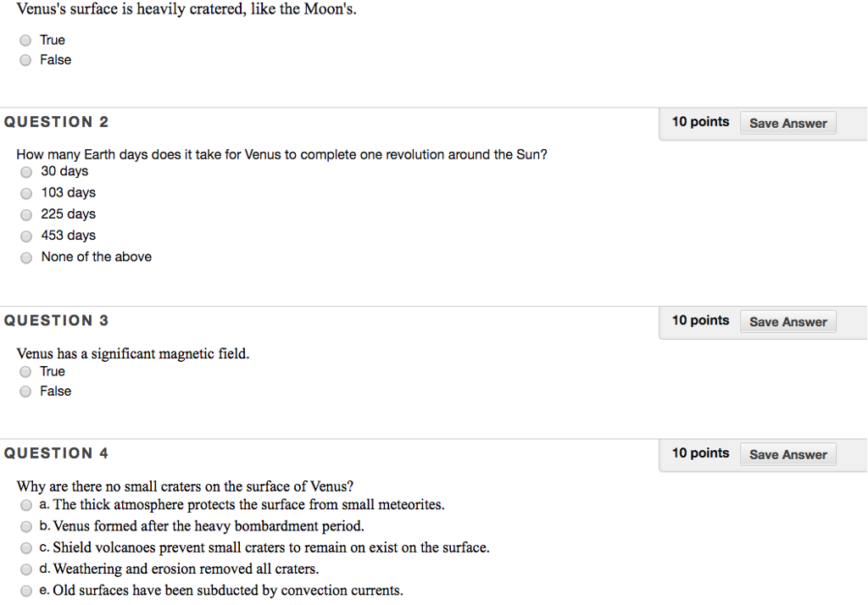Screen dimensions: 868x605
Task: Choose the 103 days option
Action: click(26, 194)
